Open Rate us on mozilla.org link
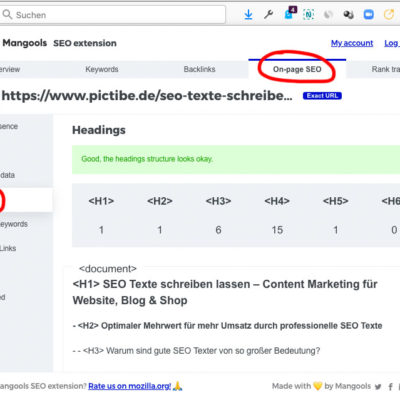The width and height of the screenshot is (400, 400). [x=130, y=386]
